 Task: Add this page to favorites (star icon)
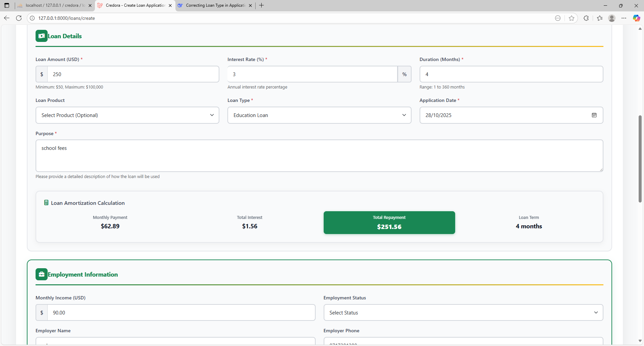(572, 18)
